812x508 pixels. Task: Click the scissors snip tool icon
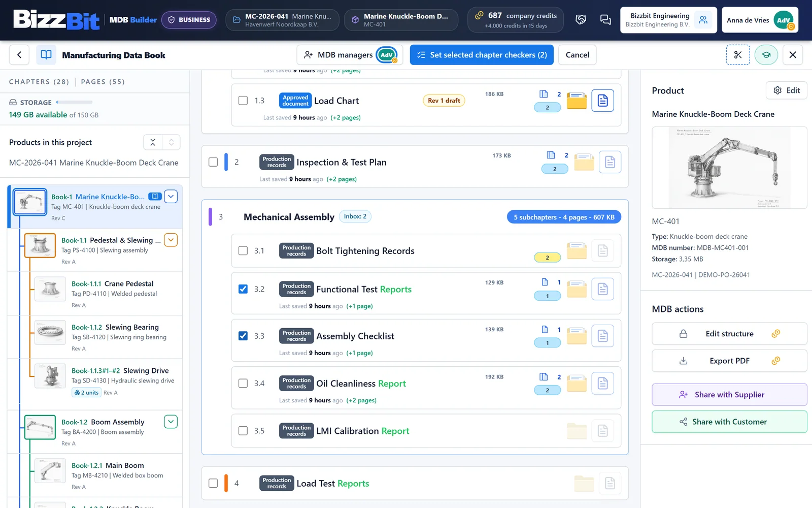738,55
